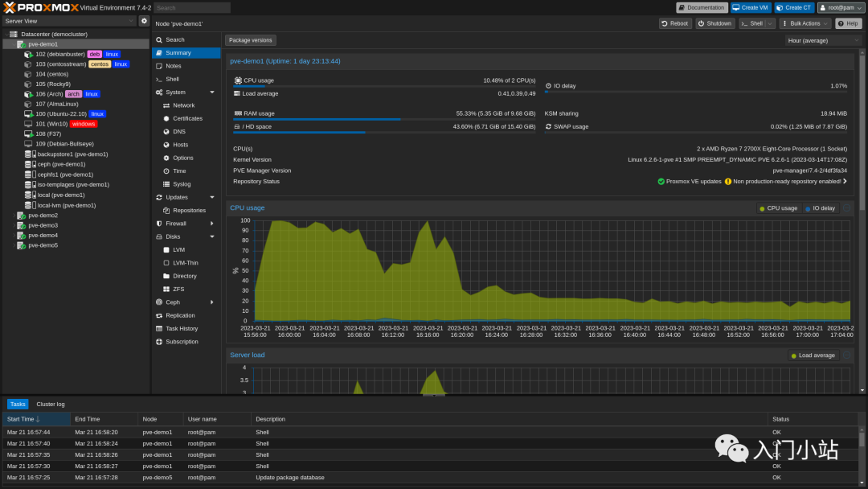The width and height of the screenshot is (868, 489).
Task: Sort by the End Time column header
Action: click(104, 419)
